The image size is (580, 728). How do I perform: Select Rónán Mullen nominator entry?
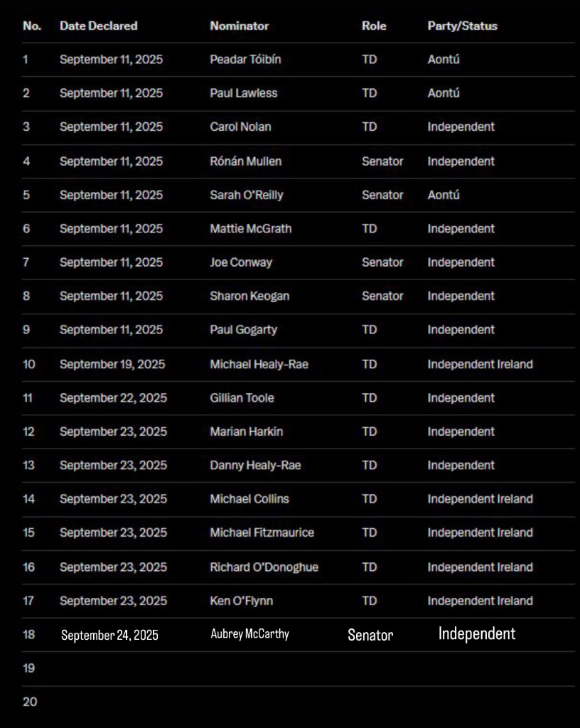click(246, 161)
